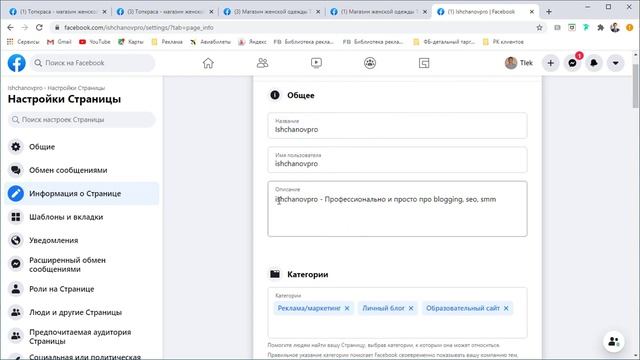The width and height of the screenshot is (640, 360).
Task: Switch to the first Топкраса tab
Action: click(58, 12)
